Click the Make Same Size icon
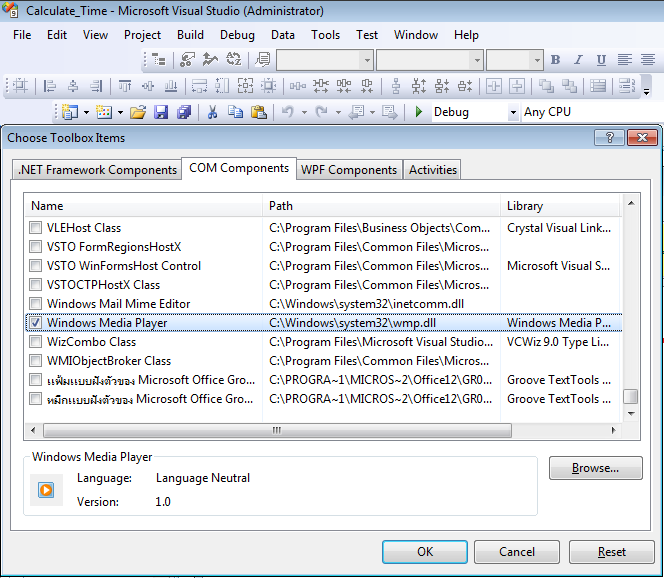The width and height of the screenshot is (664, 578). [x=245, y=86]
